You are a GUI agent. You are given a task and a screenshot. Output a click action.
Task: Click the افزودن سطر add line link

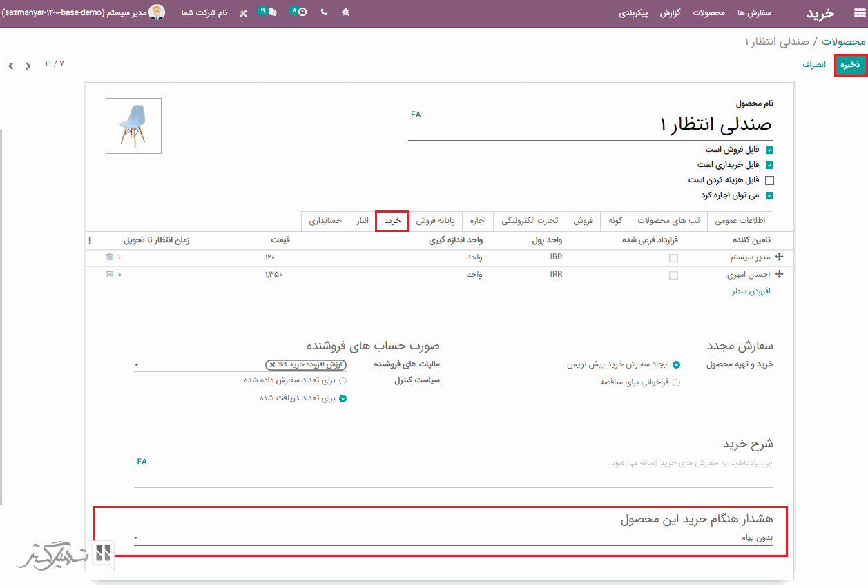click(x=751, y=291)
